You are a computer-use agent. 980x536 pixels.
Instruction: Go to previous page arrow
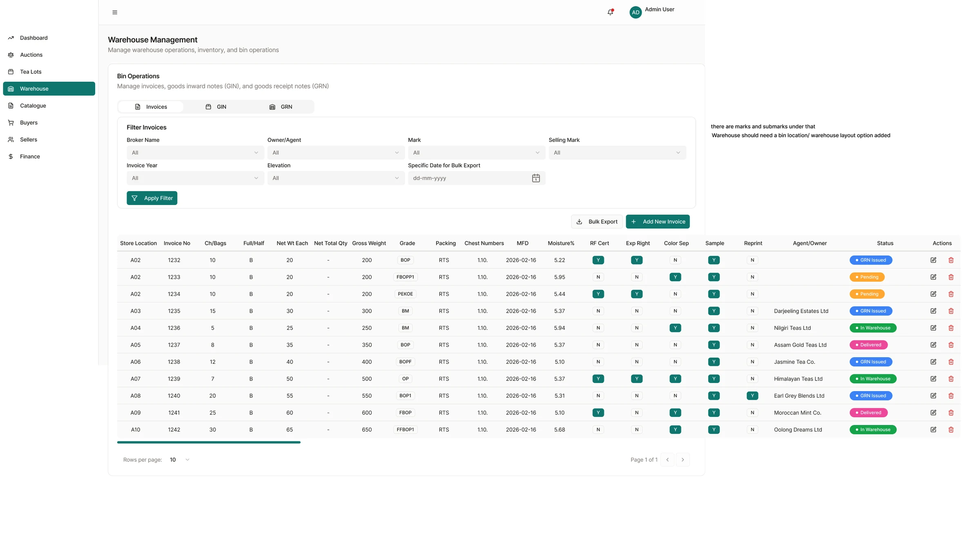(667, 460)
